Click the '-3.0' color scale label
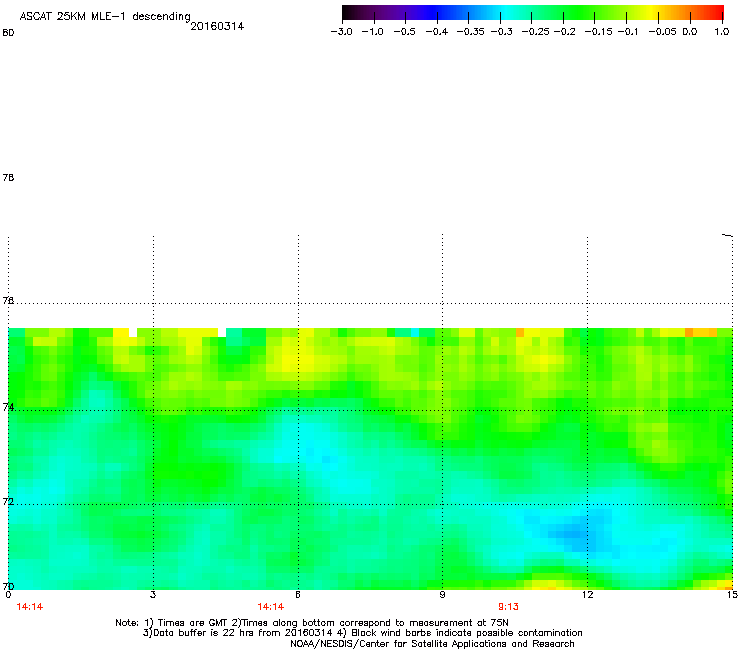Screen dimensions: 740x650 tap(342, 32)
